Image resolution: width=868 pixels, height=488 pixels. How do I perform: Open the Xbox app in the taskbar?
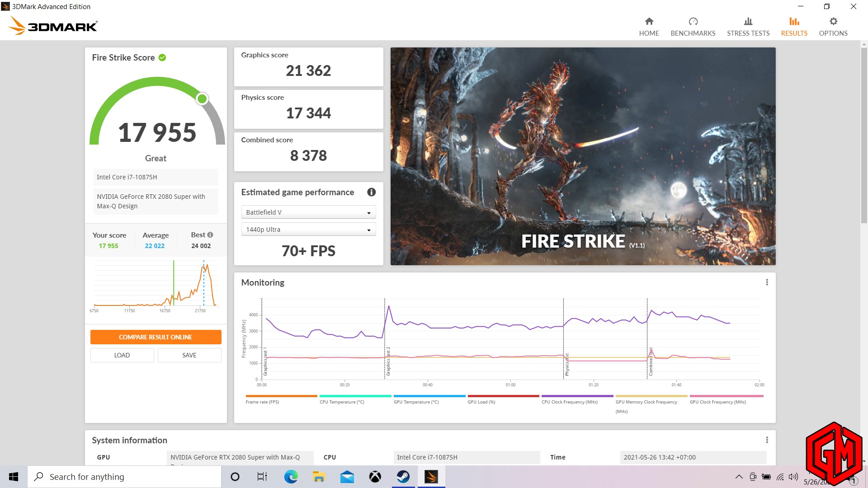375,477
